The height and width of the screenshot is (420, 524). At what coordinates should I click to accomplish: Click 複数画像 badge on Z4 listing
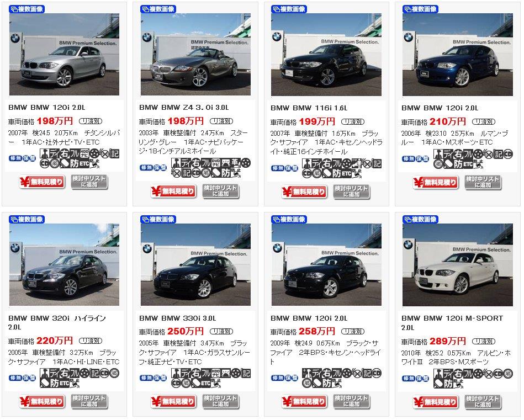click(158, 9)
